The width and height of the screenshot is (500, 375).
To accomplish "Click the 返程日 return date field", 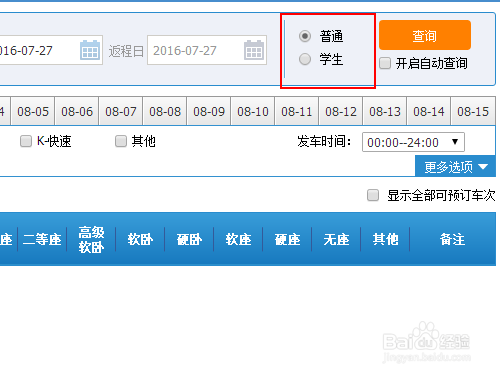I will pos(207,50).
